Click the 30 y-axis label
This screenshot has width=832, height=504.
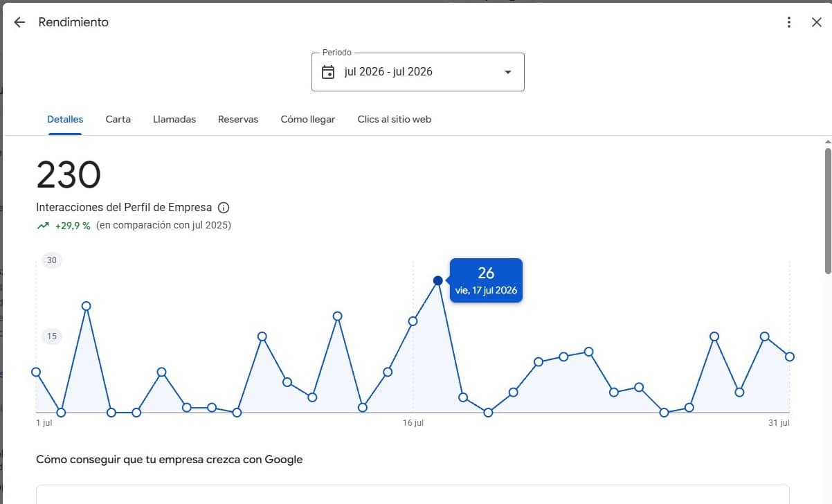[51, 260]
